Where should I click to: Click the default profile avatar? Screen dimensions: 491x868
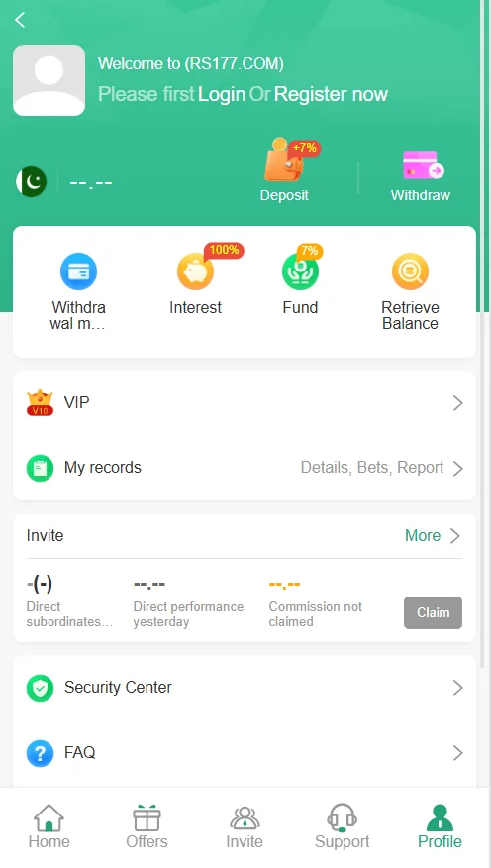click(x=49, y=80)
